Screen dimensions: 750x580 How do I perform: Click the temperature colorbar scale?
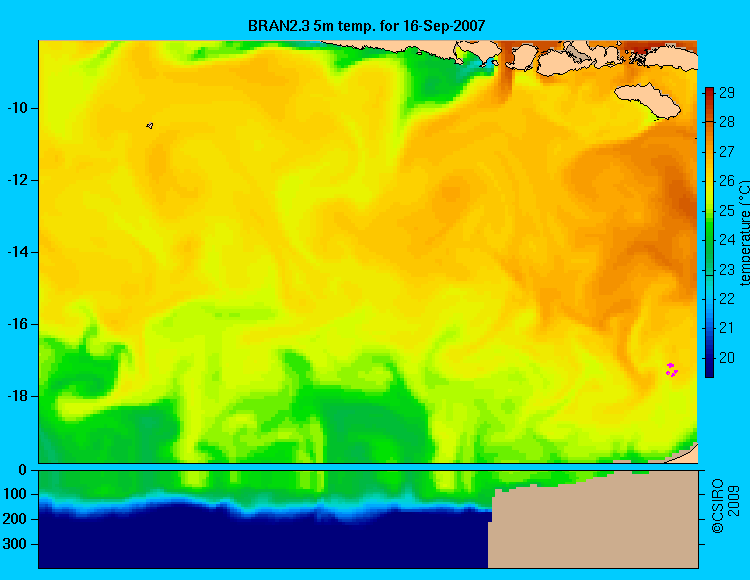[x=709, y=232]
